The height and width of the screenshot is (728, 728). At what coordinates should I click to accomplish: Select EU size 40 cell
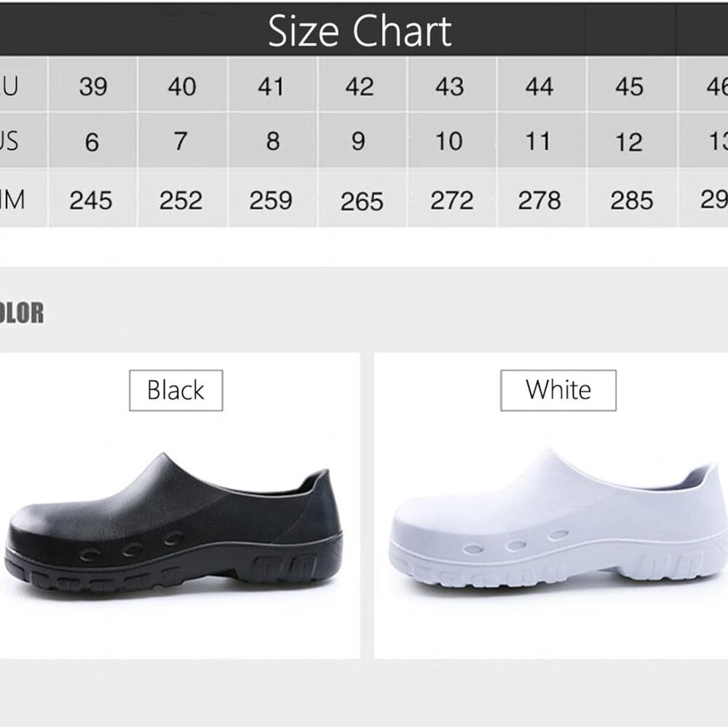coord(182,87)
